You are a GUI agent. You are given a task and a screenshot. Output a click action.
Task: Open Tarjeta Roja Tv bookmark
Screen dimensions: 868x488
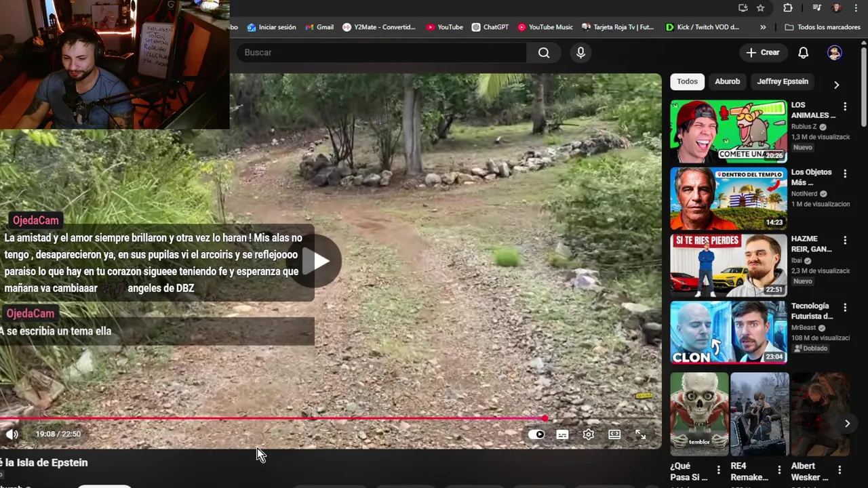(618, 27)
